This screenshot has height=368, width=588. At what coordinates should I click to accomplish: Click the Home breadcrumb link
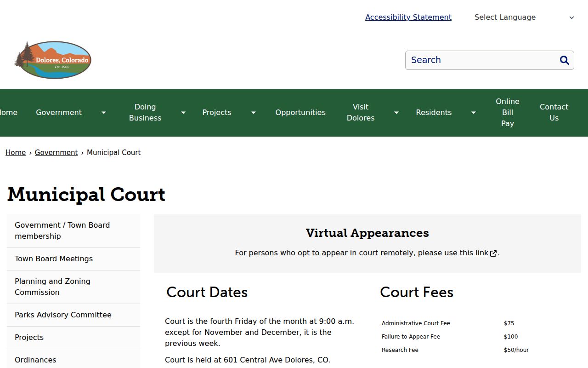click(16, 153)
